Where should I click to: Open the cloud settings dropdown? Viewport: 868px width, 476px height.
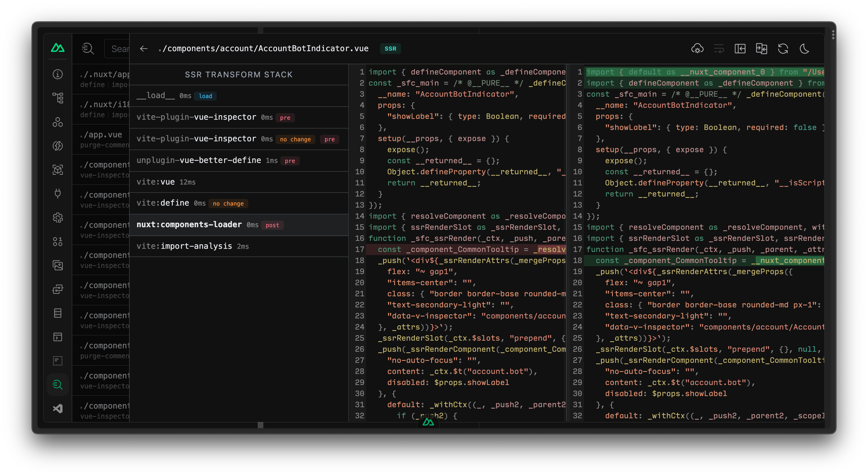point(697,49)
